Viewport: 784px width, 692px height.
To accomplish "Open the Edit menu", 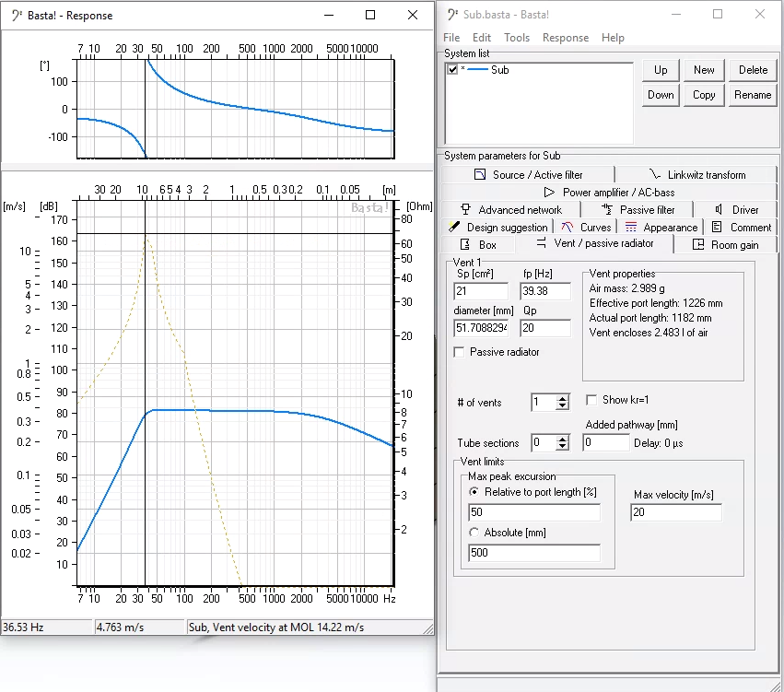I will (482, 38).
